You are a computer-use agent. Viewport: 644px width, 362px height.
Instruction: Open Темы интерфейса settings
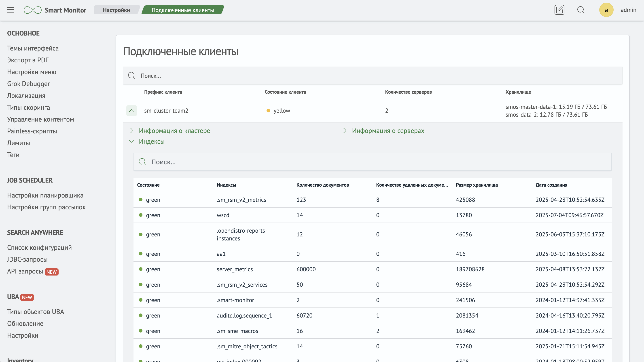33,48
